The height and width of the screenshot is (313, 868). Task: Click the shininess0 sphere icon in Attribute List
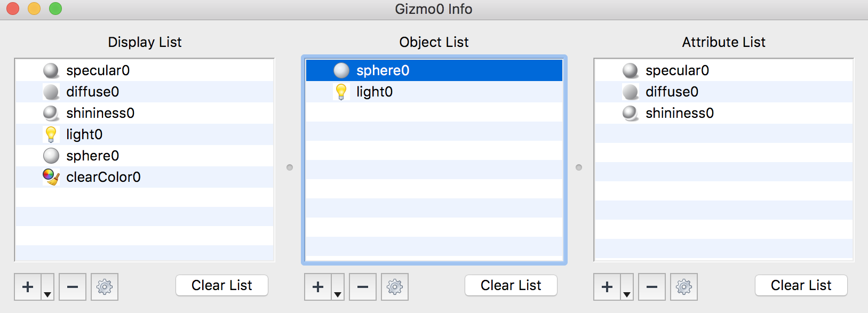[x=631, y=113]
